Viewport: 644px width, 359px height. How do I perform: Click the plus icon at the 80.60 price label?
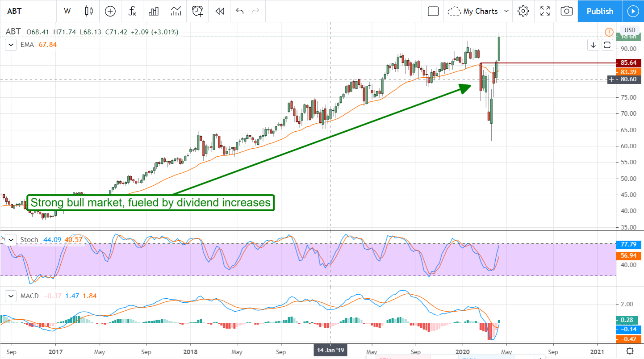[x=611, y=79]
